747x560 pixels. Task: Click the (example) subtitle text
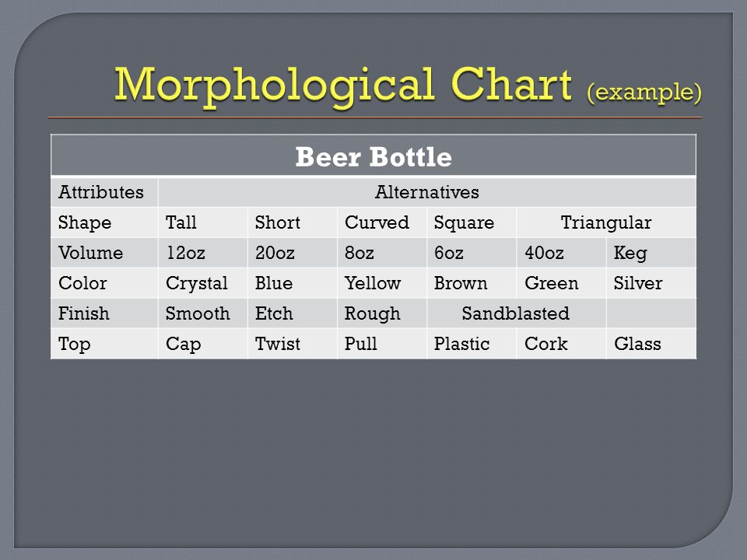[644, 92]
